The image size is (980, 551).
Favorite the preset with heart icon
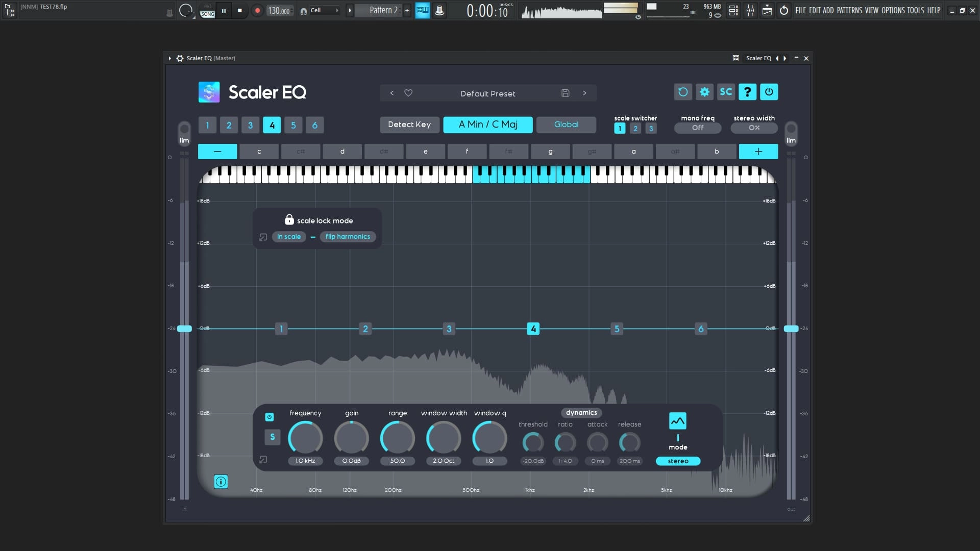(x=408, y=93)
